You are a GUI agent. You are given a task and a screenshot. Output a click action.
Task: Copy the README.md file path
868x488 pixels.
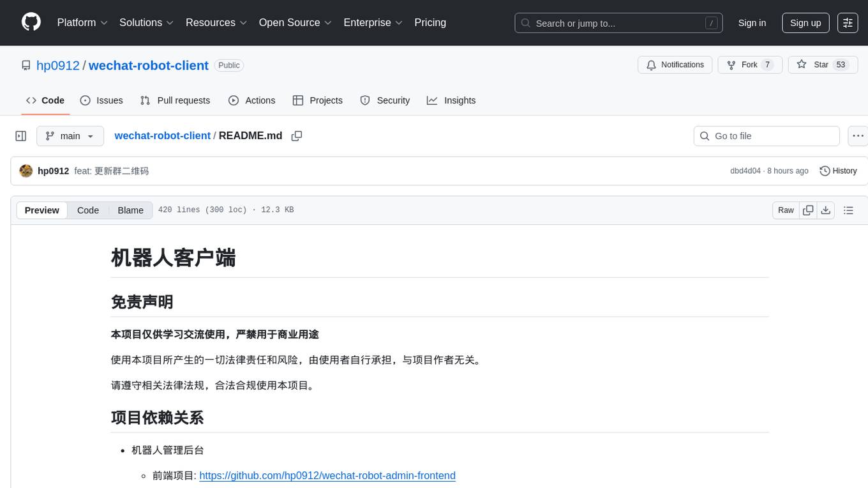pos(297,136)
